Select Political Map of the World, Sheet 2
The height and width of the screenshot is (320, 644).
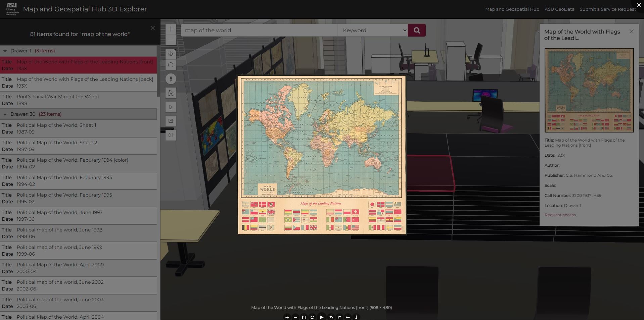click(78, 146)
